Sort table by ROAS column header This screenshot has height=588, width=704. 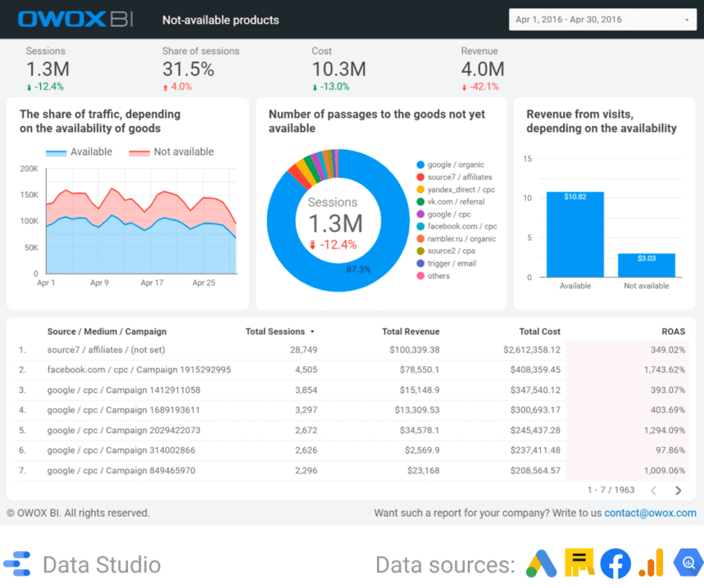673,332
